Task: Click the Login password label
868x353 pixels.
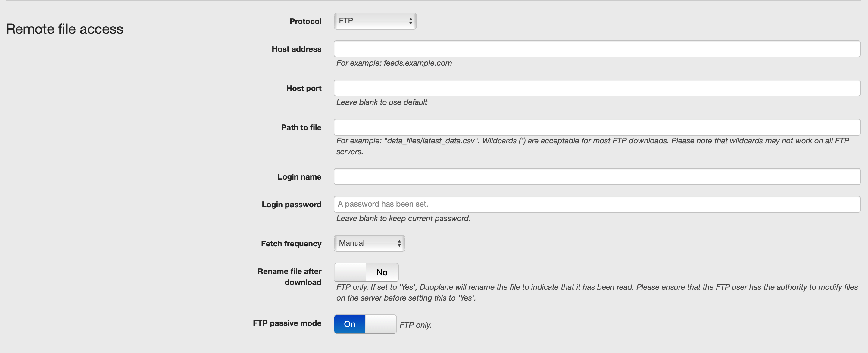Action: (292, 205)
